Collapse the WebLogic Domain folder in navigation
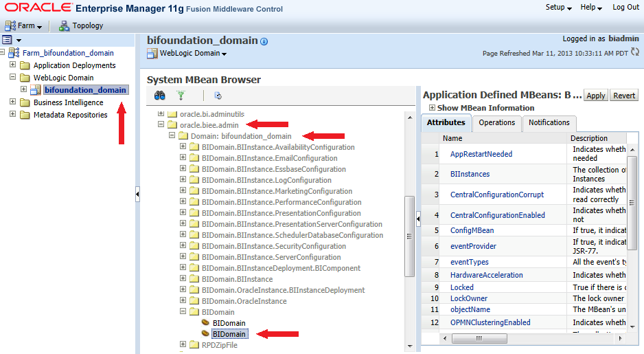This screenshot has width=644, height=354. pos(13,77)
